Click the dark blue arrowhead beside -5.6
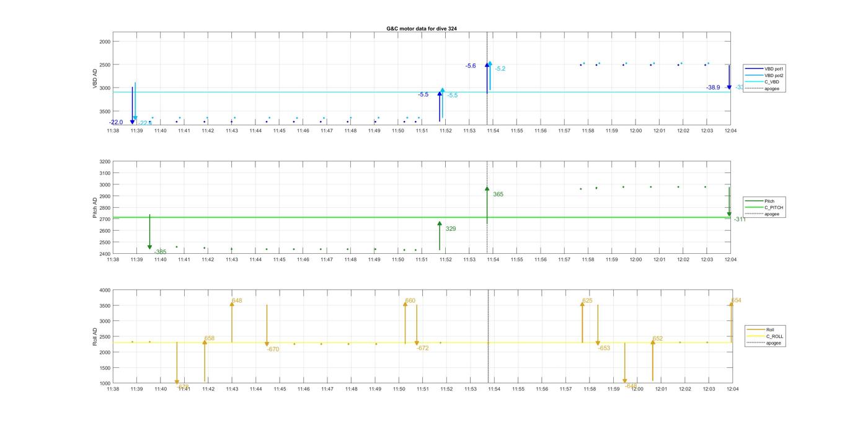 tap(487, 65)
